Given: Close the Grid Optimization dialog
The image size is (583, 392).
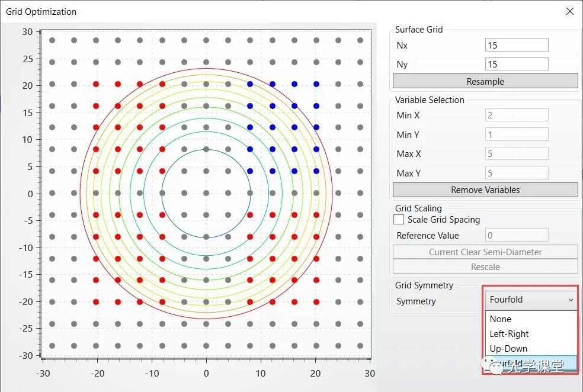Looking at the screenshot, I should coord(569,11).
